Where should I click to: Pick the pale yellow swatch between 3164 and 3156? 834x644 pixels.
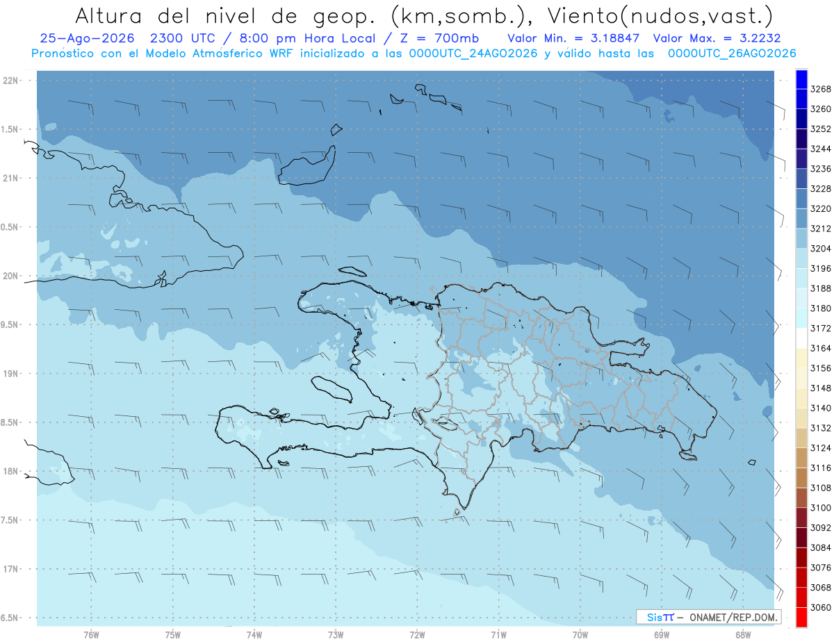[x=801, y=358]
